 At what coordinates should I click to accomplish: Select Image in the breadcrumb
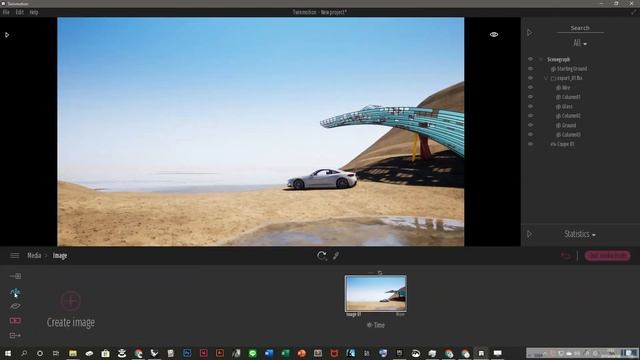(x=60, y=256)
